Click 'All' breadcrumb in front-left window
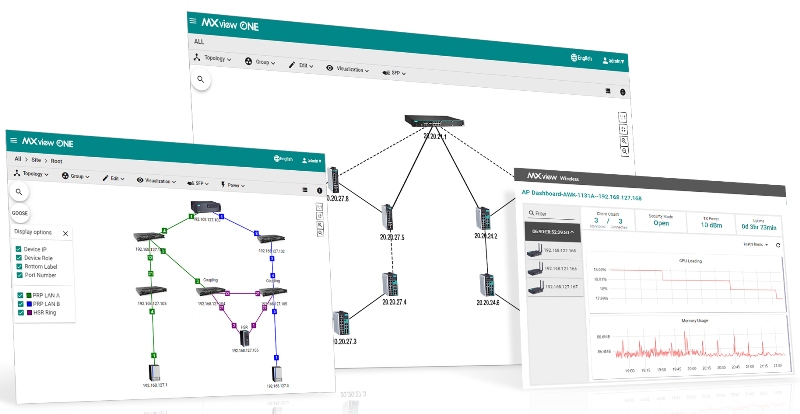 point(18,159)
